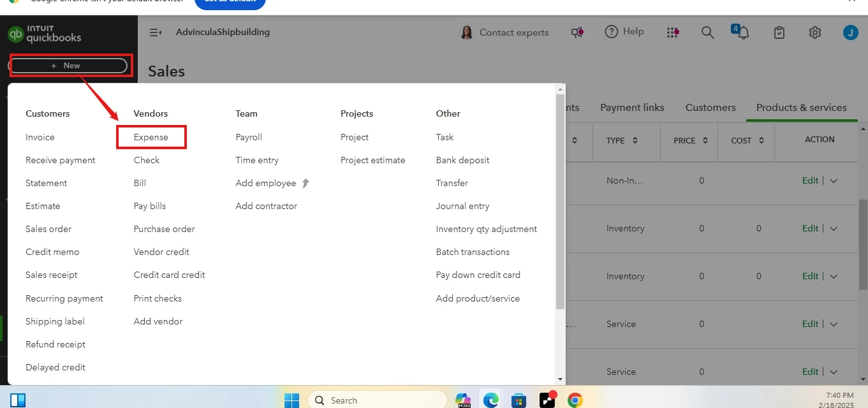Click Edit link for first Inventory row
Image resolution: width=868 pixels, height=408 pixels.
[810, 228]
